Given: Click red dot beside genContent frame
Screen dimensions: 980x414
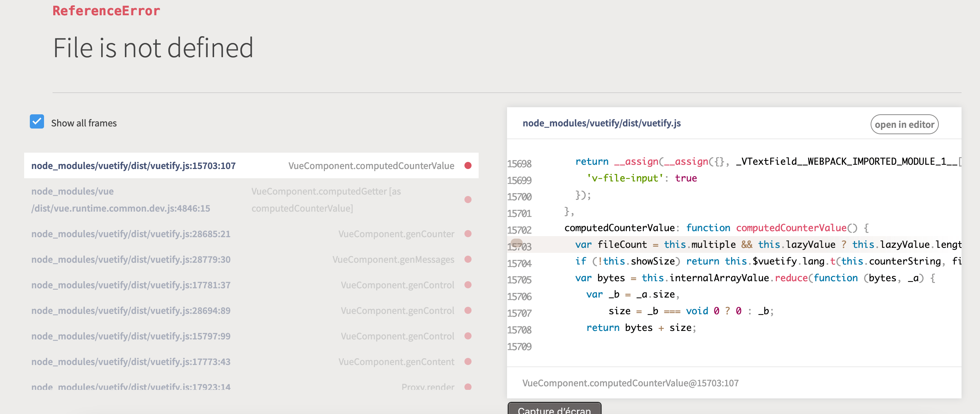Looking at the screenshot, I should (468, 361).
